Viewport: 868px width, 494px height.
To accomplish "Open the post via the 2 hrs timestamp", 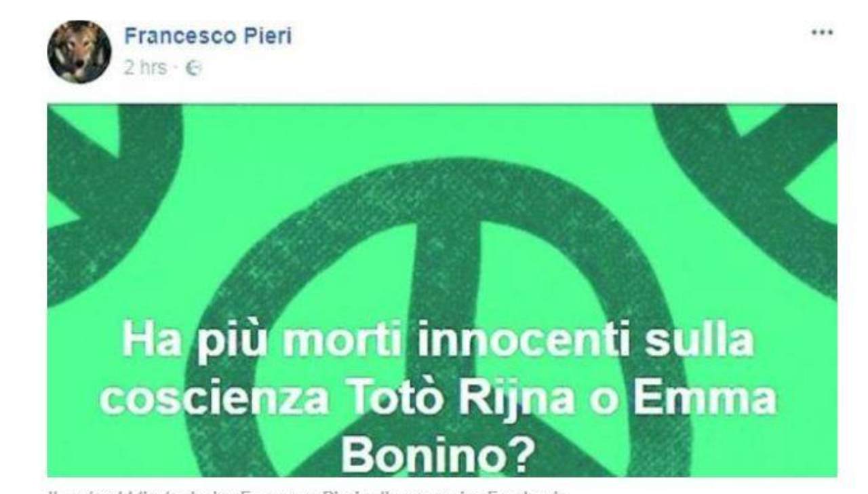I will (144, 67).
